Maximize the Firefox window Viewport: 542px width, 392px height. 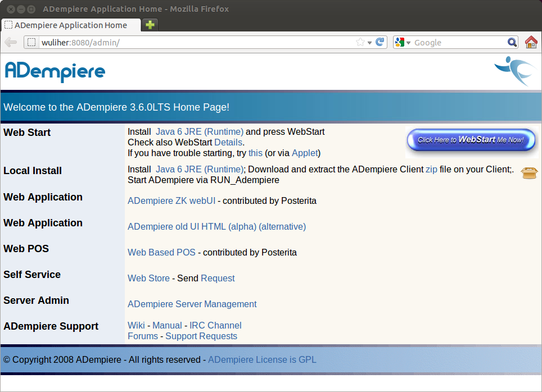point(31,9)
